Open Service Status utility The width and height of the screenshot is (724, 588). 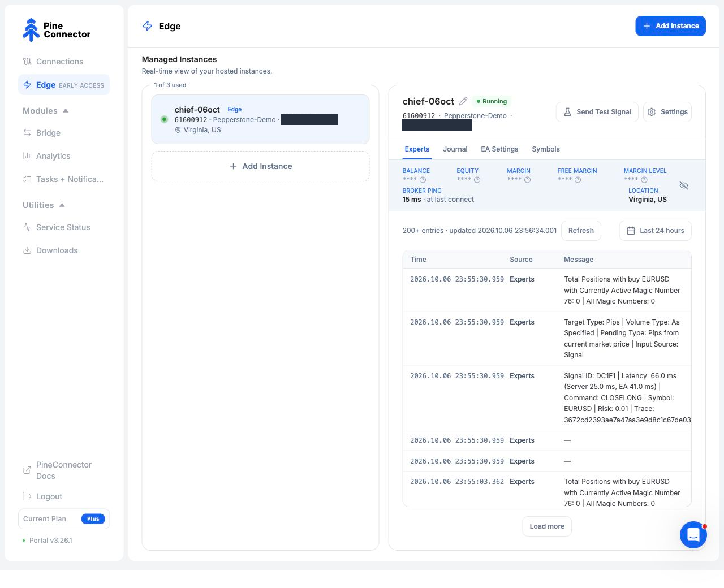point(64,227)
